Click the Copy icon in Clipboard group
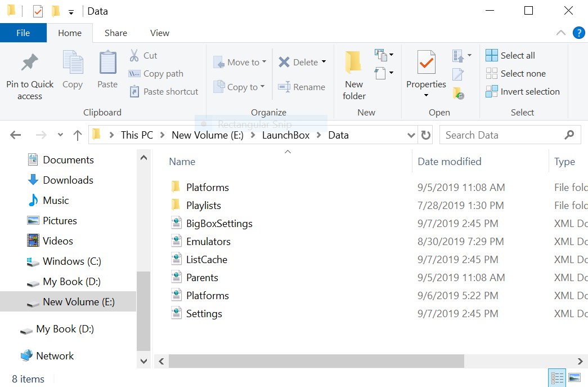588x387 pixels. click(73, 63)
